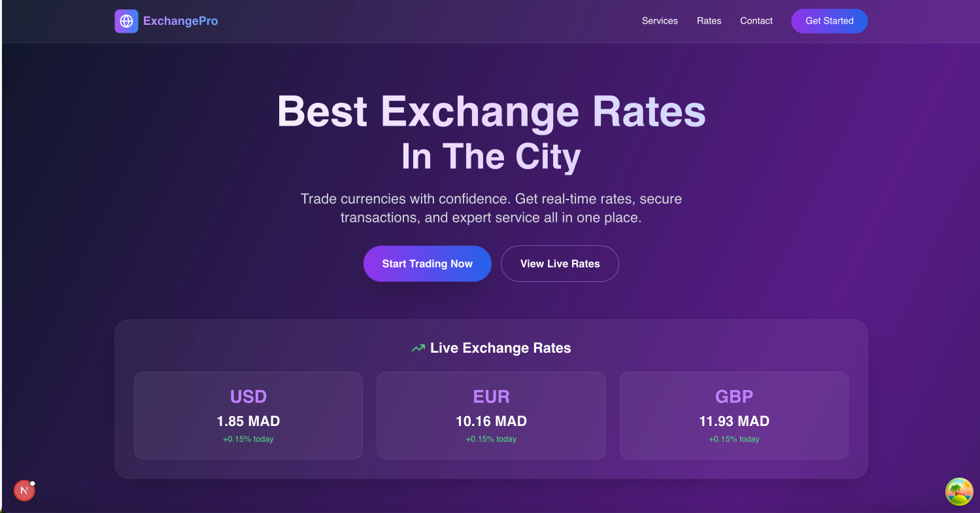
Task: Open the Services nav item
Action: tap(660, 21)
